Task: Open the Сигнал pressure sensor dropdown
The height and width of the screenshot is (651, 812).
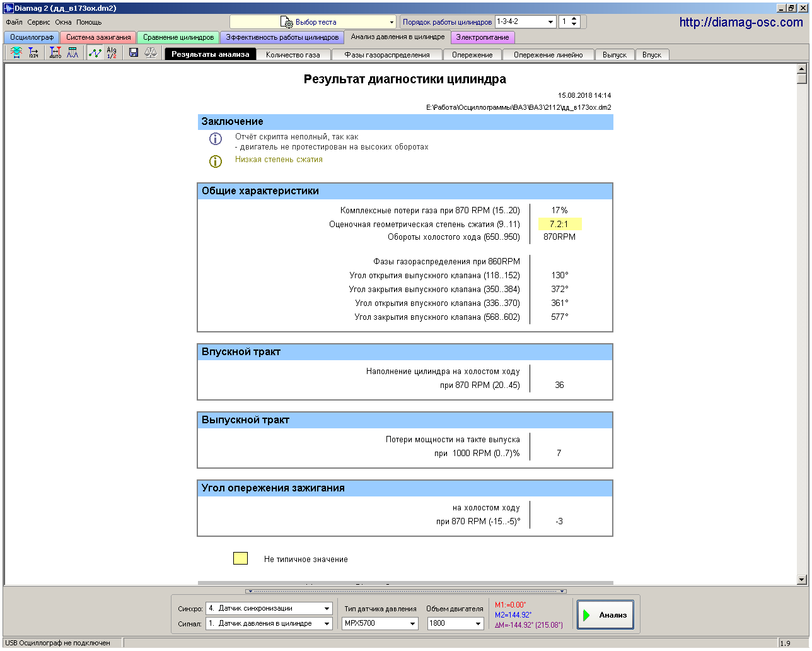Action: point(327,624)
